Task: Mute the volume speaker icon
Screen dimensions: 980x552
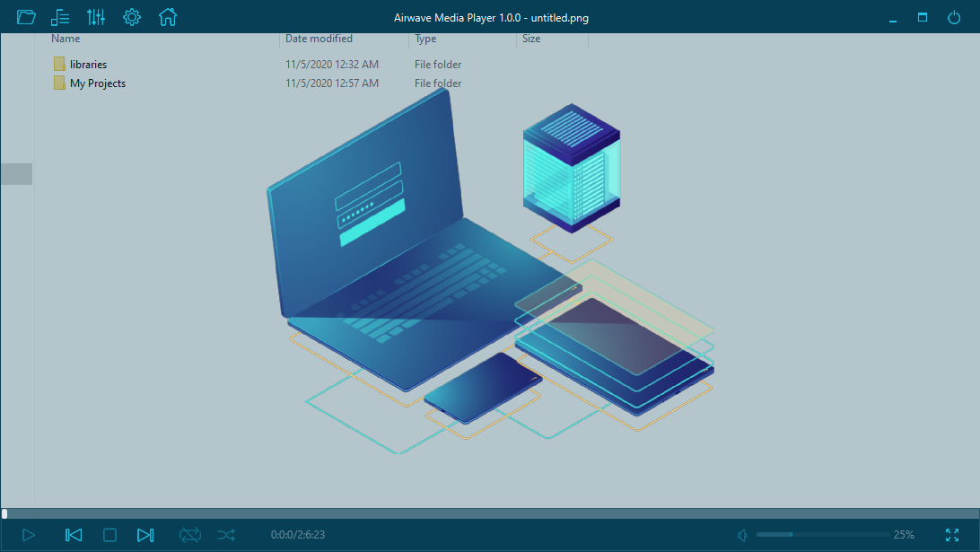Action: click(x=742, y=535)
